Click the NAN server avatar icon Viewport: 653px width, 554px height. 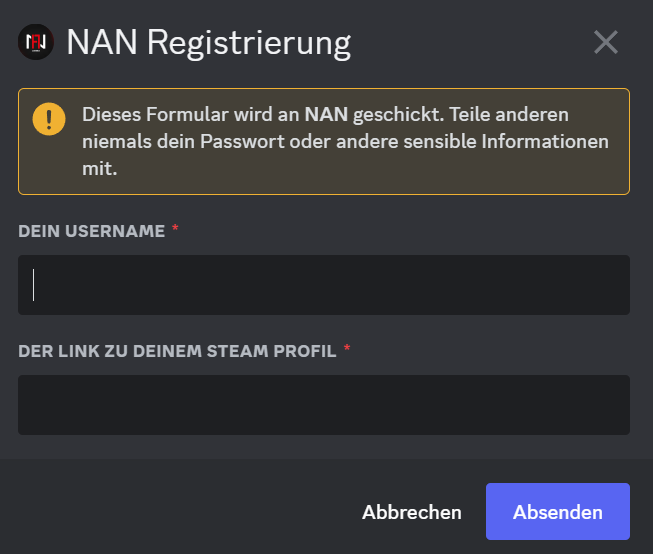point(36,42)
